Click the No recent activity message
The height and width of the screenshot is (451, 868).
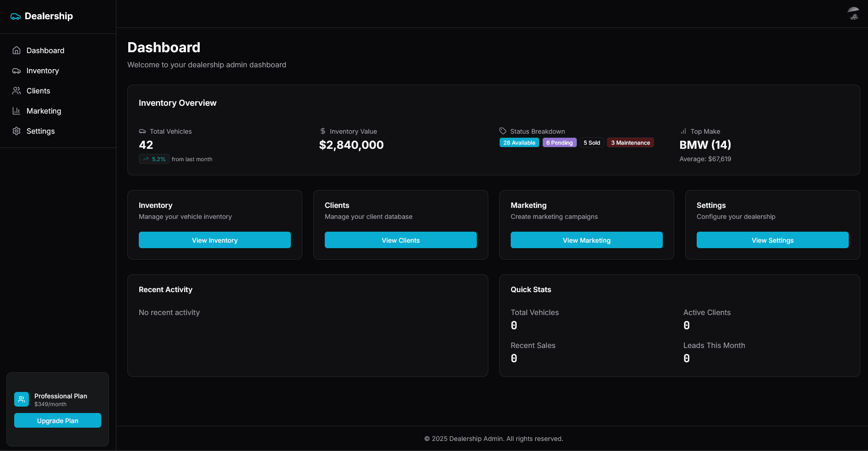point(169,312)
